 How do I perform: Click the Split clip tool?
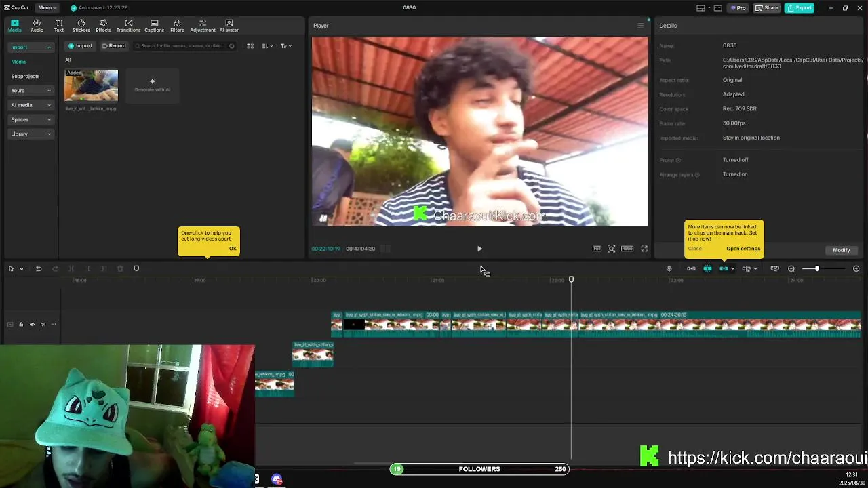coord(71,269)
